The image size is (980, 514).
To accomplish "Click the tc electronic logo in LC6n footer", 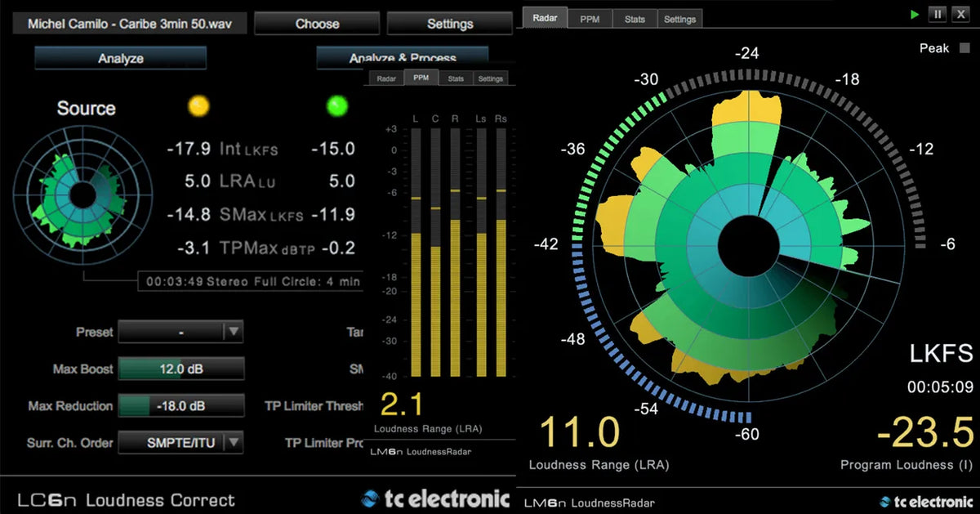I will point(437,498).
